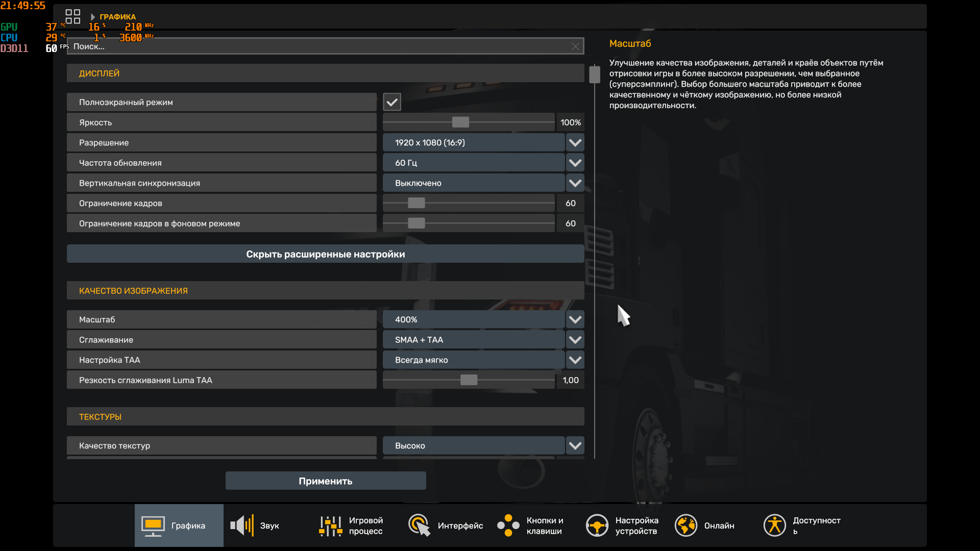This screenshot has width=980, height=551.
Task: Open Вертикальная синхронизация dropdown
Action: [x=575, y=183]
